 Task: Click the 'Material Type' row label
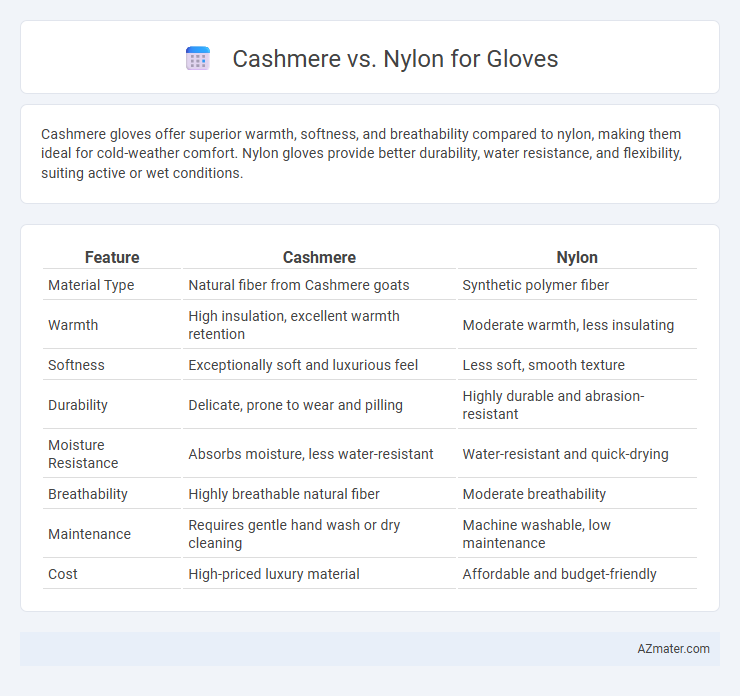tap(91, 285)
